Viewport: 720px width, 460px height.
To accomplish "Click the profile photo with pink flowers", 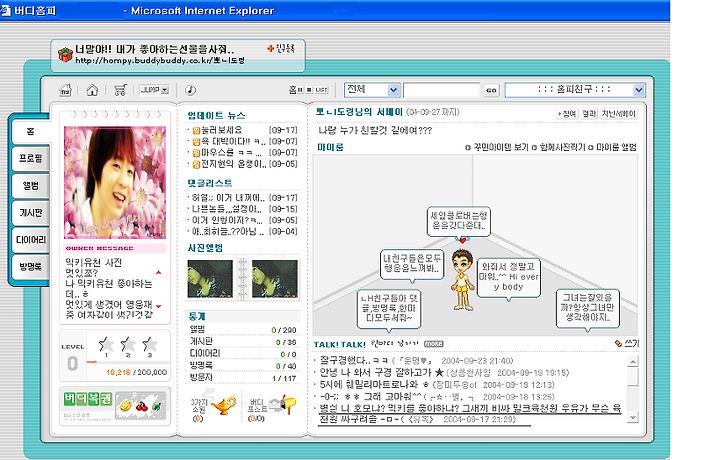I will pyautogui.click(x=115, y=182).
